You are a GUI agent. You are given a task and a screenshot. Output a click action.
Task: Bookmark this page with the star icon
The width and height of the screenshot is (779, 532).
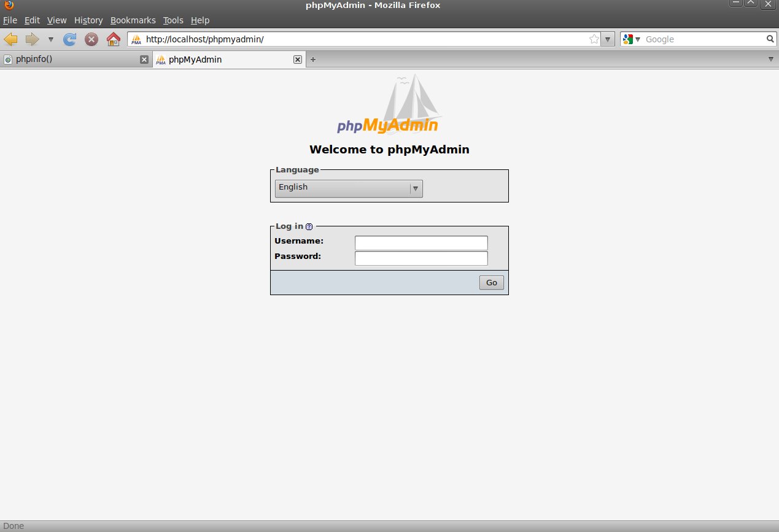[594, 39]
